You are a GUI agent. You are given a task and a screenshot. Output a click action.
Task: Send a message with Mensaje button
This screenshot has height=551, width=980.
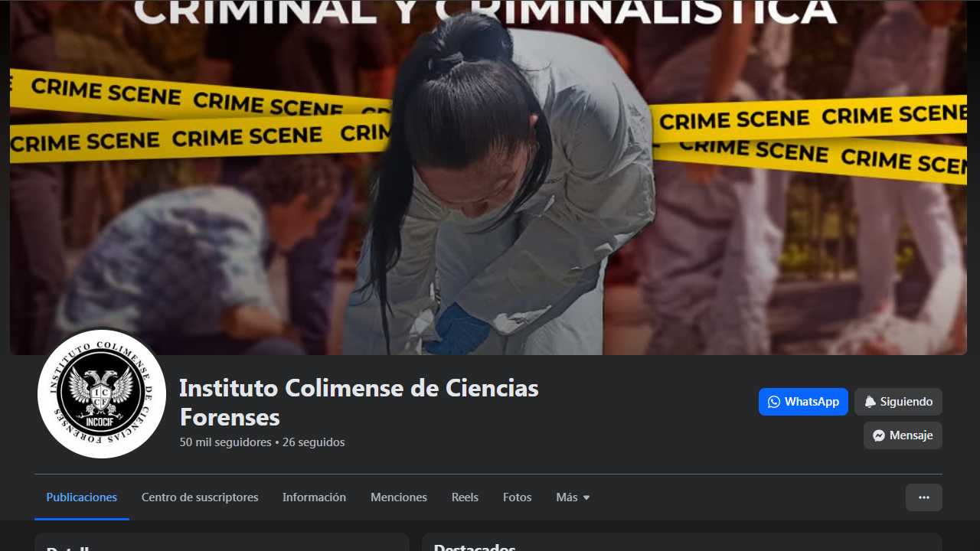[903, 435]
